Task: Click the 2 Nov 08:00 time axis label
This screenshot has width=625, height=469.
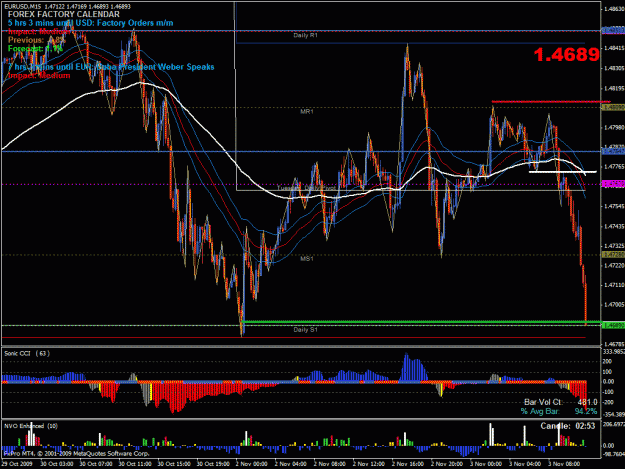Action: 330,464
